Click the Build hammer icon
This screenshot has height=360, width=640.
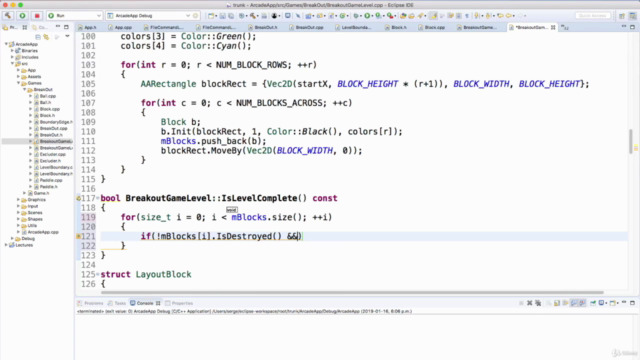(x=8, y=16)
